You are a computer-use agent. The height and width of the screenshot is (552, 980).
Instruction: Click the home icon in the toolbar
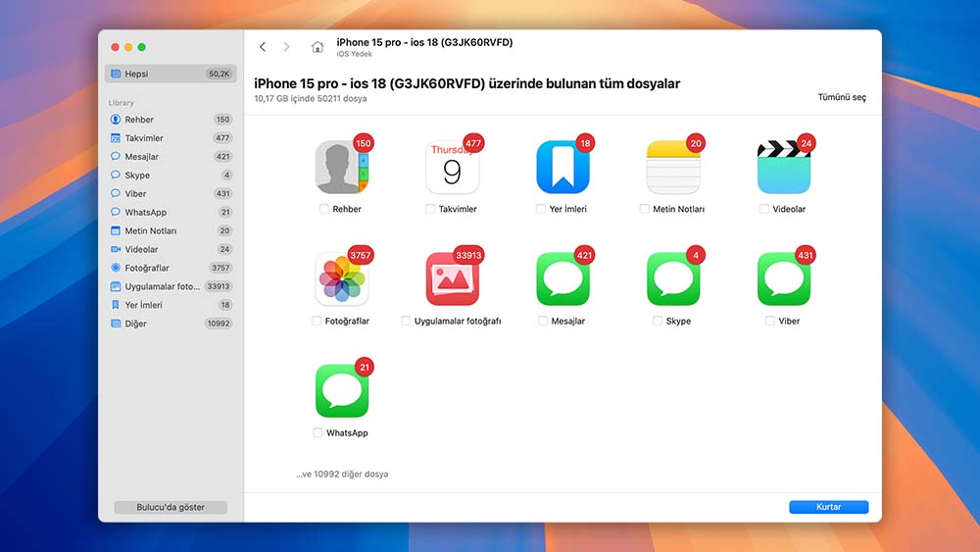(x=318, y=47)
